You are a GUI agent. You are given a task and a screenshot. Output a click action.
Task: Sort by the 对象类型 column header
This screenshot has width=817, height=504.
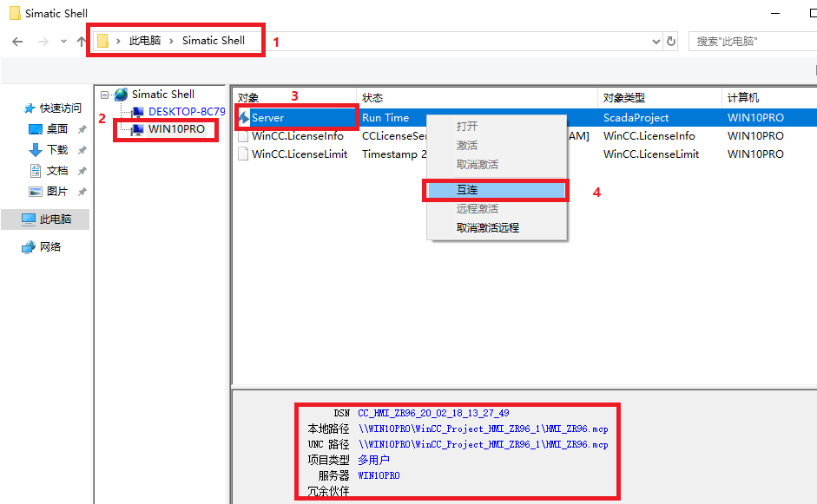(623, 98)
